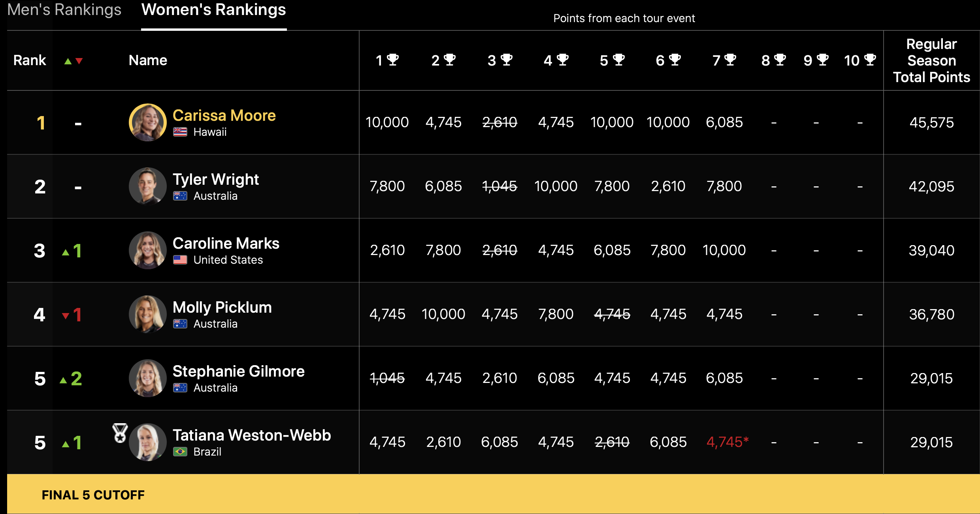
Task: Click the Regular Season Total Points header
Action: 931,60
